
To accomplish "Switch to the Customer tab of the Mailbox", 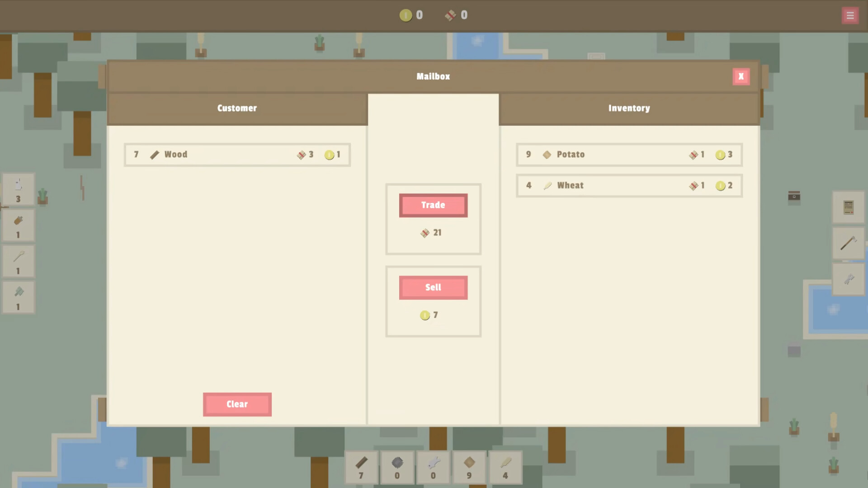I will pos(237,108).
